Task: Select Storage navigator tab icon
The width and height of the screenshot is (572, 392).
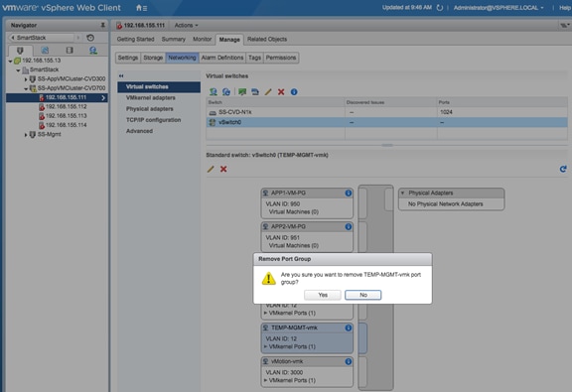Action: point(70,51)
